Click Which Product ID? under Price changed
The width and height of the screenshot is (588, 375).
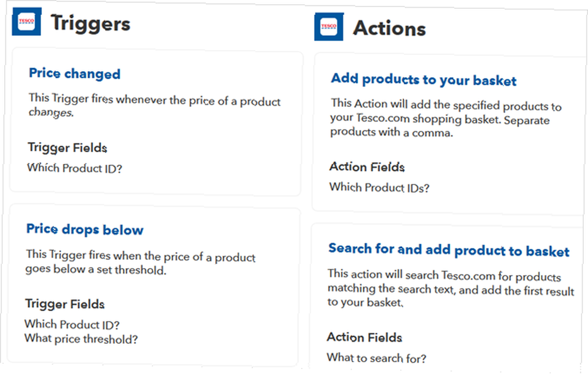[75, 168]
